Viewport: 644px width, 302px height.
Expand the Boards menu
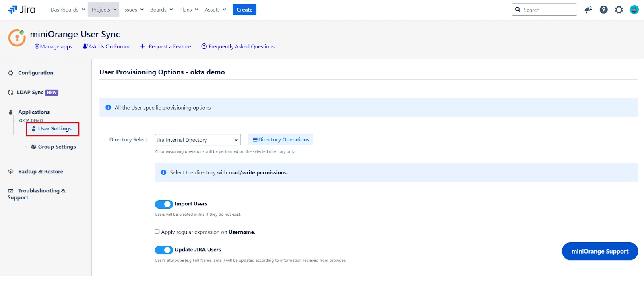(161, 10)
